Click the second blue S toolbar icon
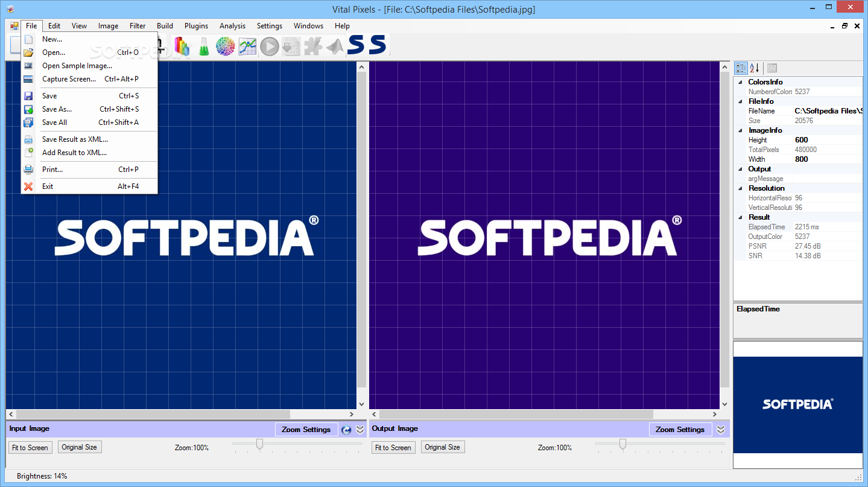This screenshot has height=487, width=868. (377, 45)
